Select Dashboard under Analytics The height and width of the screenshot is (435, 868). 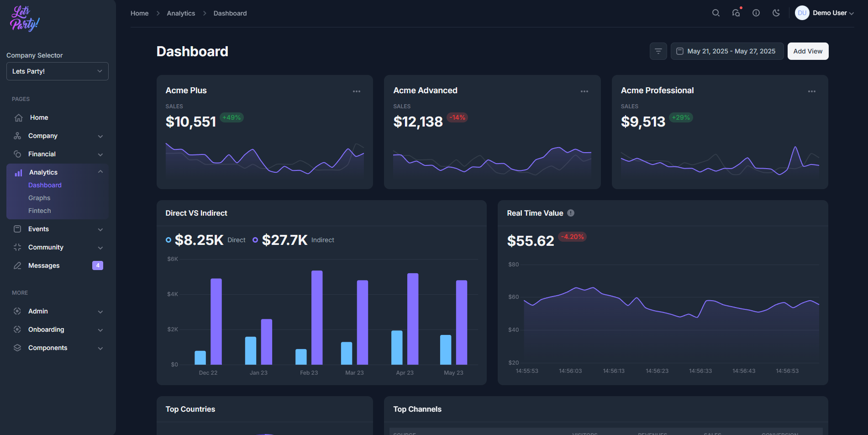coord(45,185)
